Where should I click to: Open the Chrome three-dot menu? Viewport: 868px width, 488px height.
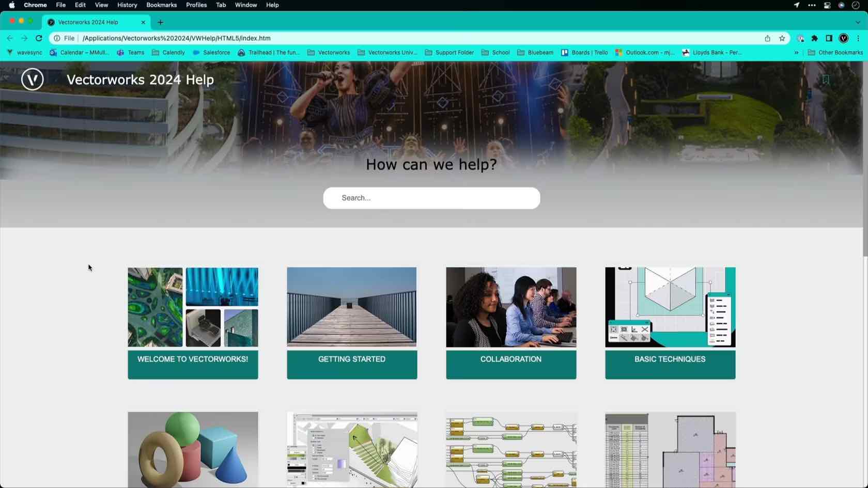click(x=858, y=38)
